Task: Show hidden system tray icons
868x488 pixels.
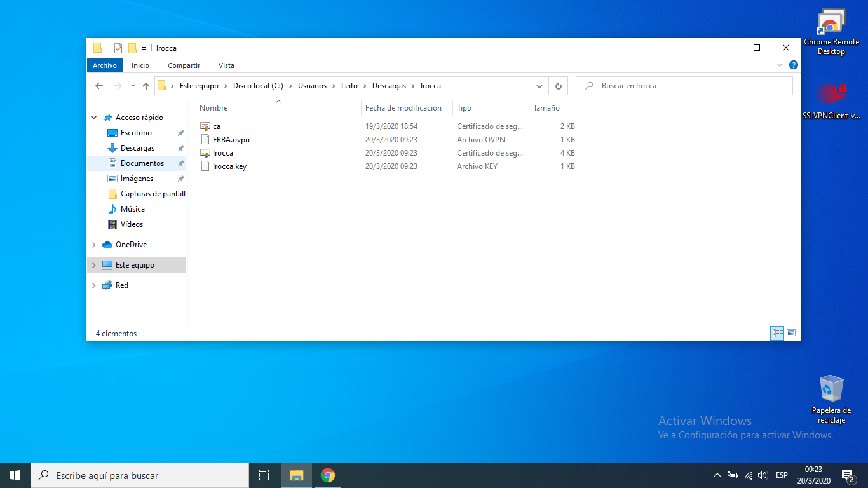Action: 717,475
